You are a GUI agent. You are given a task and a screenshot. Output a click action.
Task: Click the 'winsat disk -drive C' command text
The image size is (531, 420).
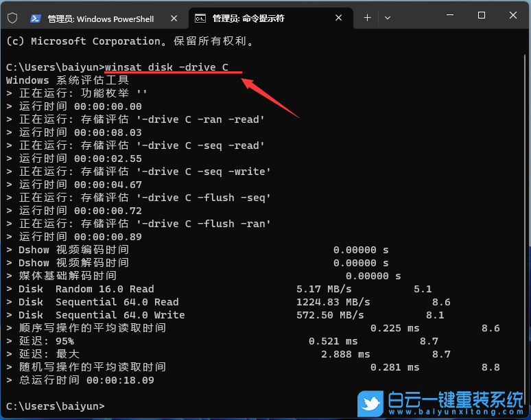click(166, 67)
